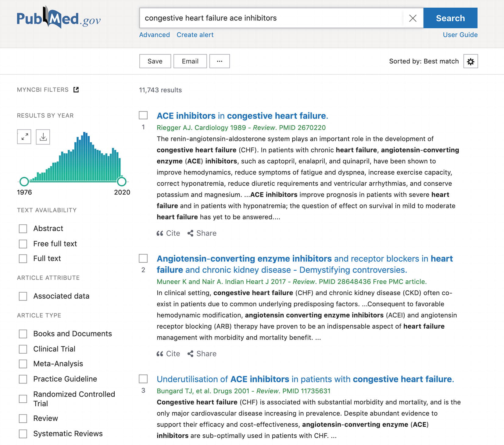Open display options gear icon
The width and height of the screenshot is (504, 445).
click(x=470, y=62)
